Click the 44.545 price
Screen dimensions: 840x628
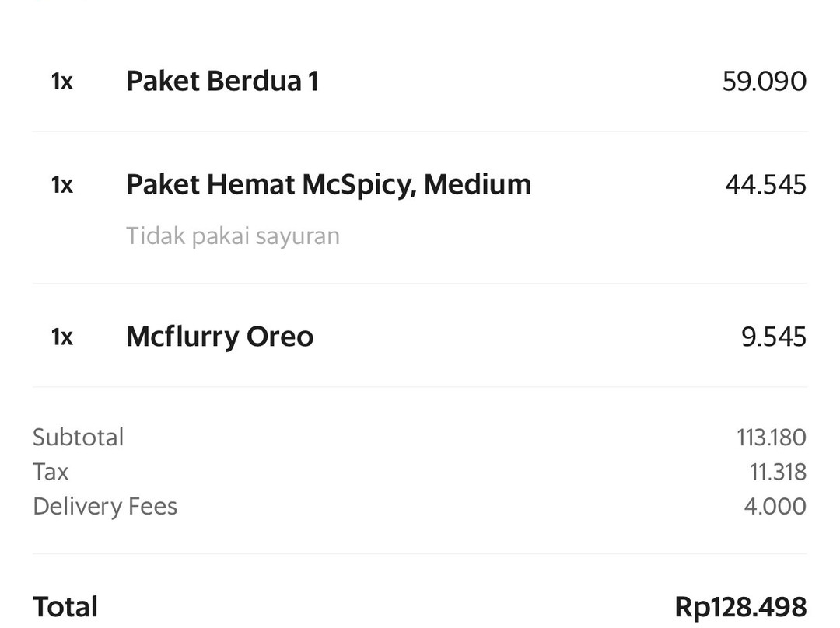766,185
